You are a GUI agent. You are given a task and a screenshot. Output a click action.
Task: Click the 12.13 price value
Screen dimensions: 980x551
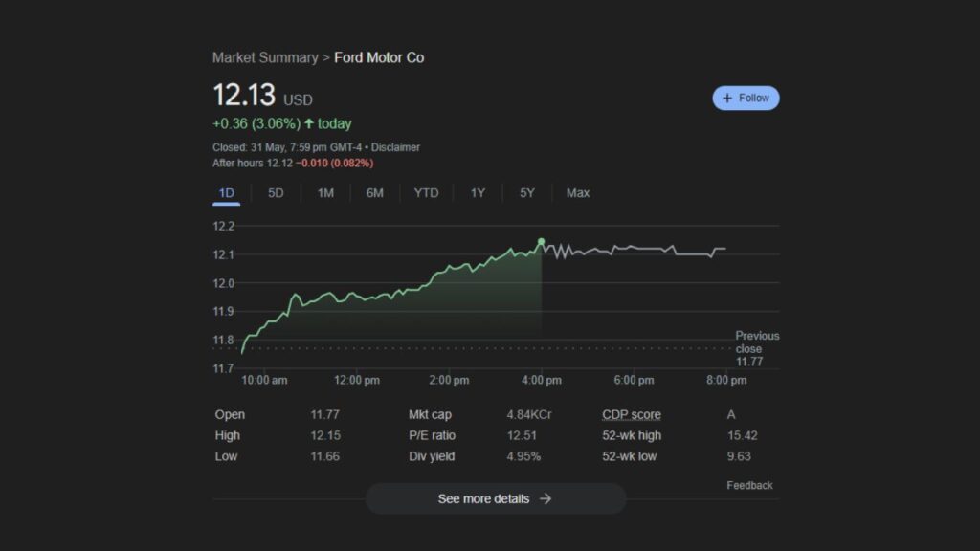pyautogui.click(x=244, y=95)
